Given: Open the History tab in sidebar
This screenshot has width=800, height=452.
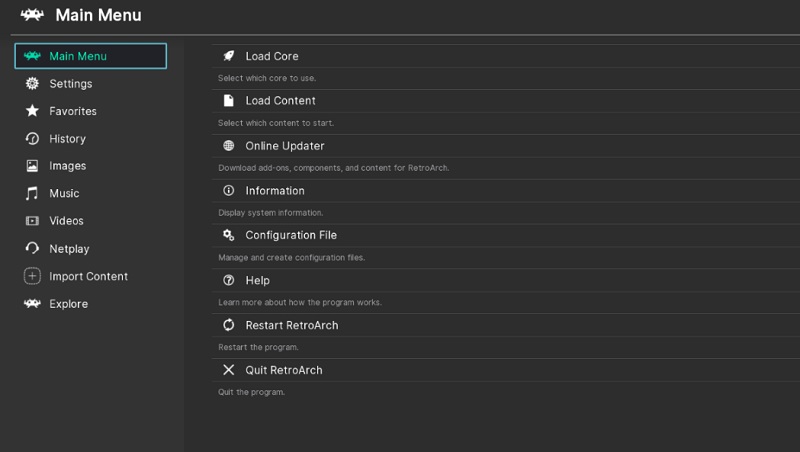Looking at the screenshot, I should 67,139.
